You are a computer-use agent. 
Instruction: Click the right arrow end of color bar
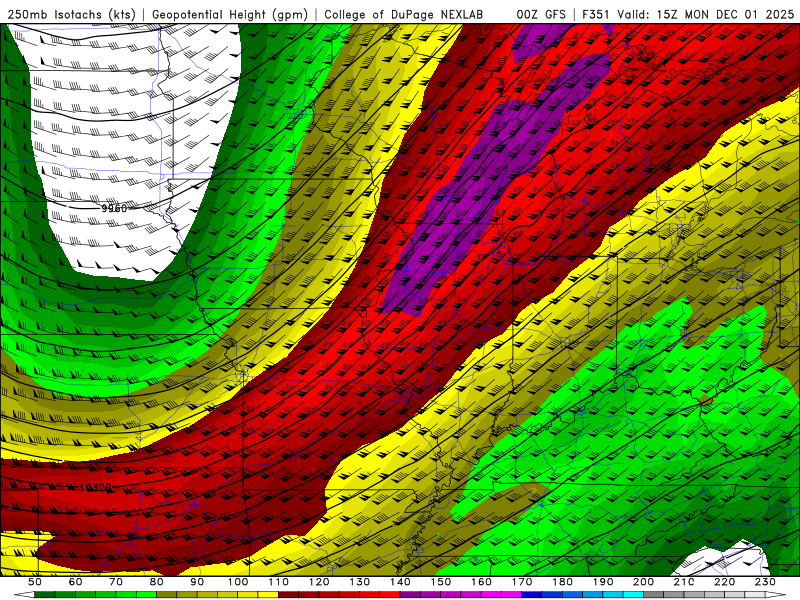pyautogui.click(x=776, y=594)
